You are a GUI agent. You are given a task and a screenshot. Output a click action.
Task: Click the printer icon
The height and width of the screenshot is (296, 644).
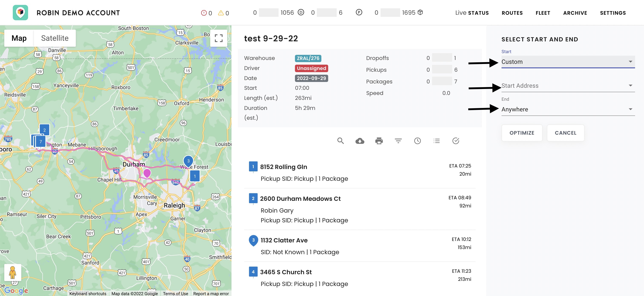pyautogui.click(x=379, y=141)
